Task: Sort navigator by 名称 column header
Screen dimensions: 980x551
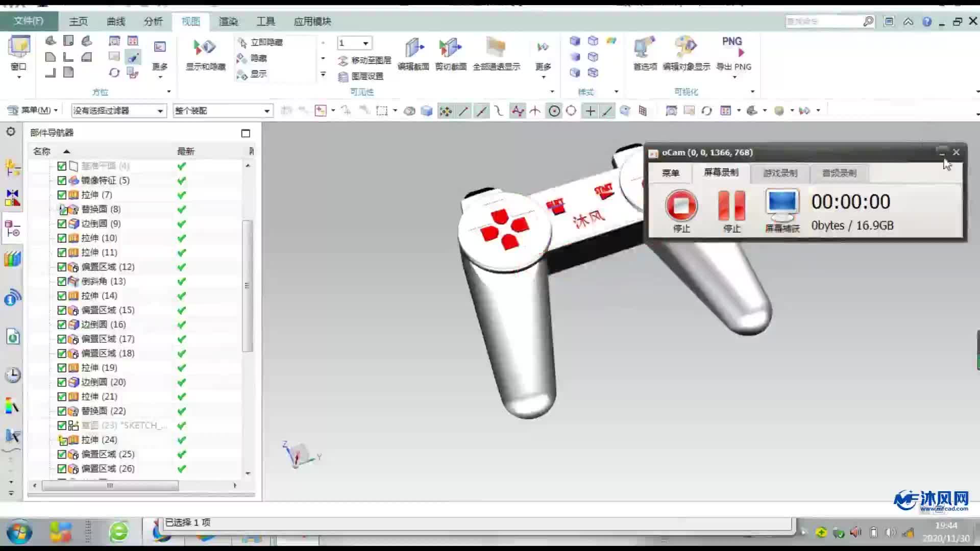Action: coord(42,152)
